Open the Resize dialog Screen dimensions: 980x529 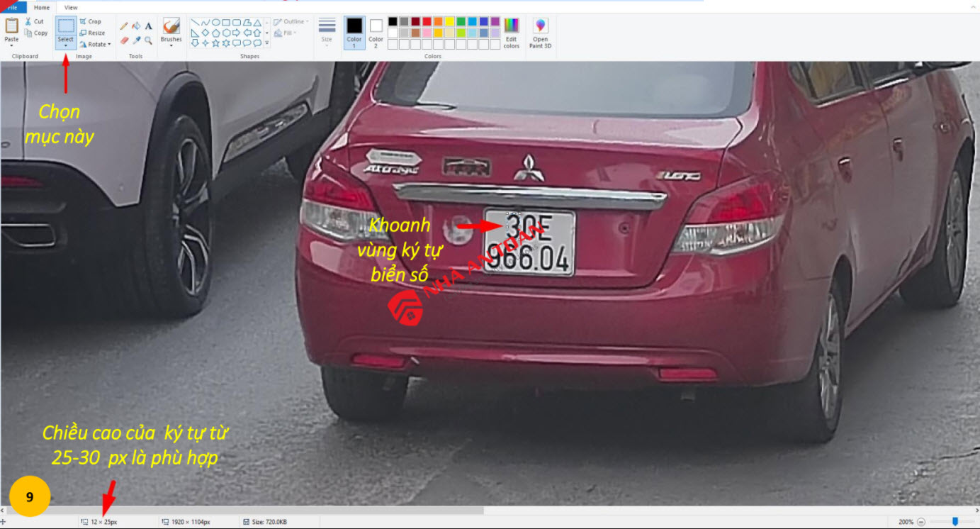coord(92,33)
